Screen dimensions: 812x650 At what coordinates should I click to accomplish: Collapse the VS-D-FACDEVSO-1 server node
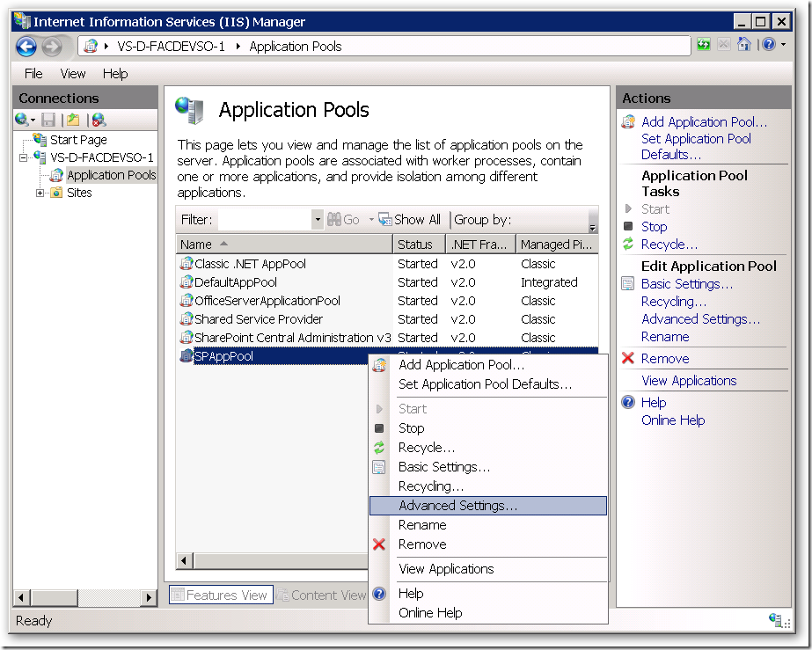[x=23, y=157]
